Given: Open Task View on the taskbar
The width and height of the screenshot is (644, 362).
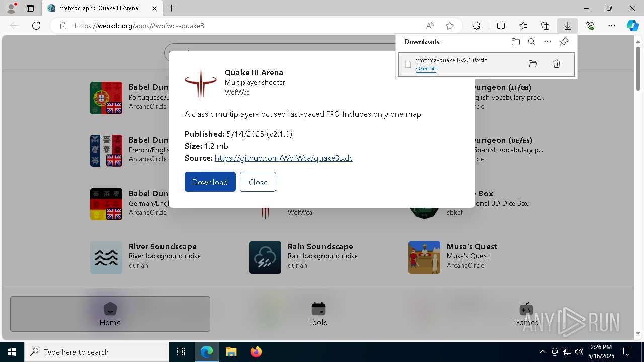Looking at the screenshot, I should tap(181, 352).
